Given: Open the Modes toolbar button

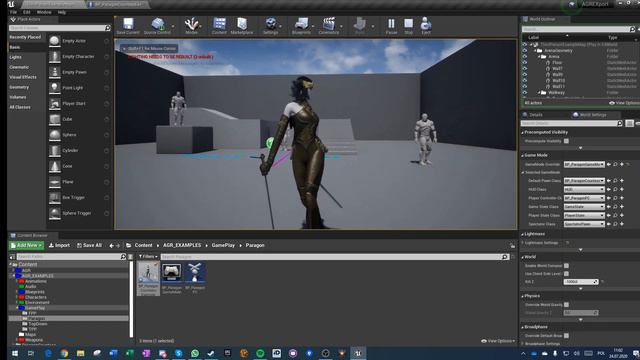Looking at the screenshot, I should click(x=191, y=26).
